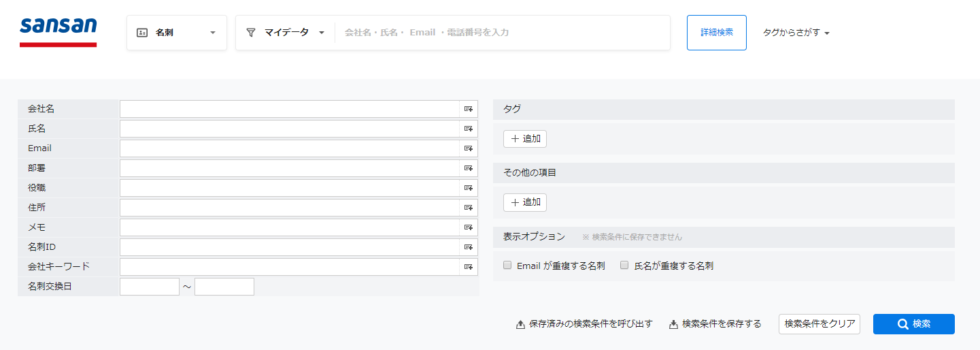Click the 検索条件をクリア button
Screen dimensions: 980x350
(x=820, y=324)
